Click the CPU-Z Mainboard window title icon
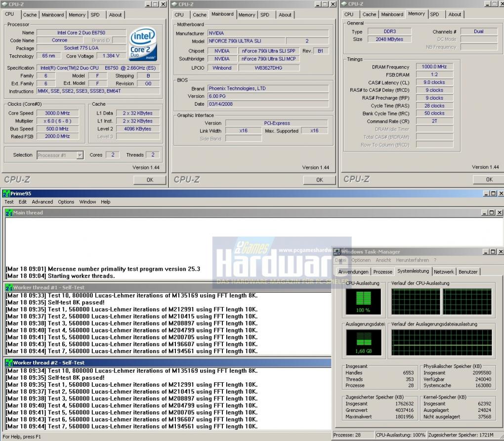This screenshot has width=504, height=441. click(x=174, y=4)
